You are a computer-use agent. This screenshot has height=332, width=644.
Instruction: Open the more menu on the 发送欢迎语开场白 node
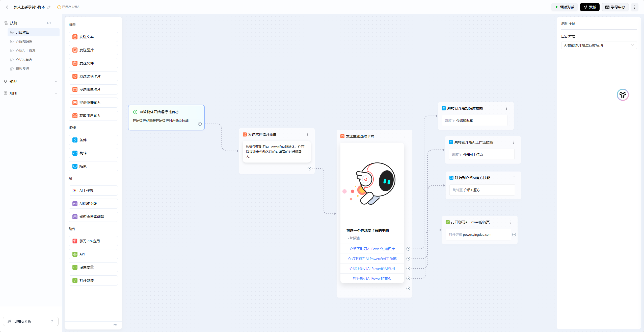307,134
